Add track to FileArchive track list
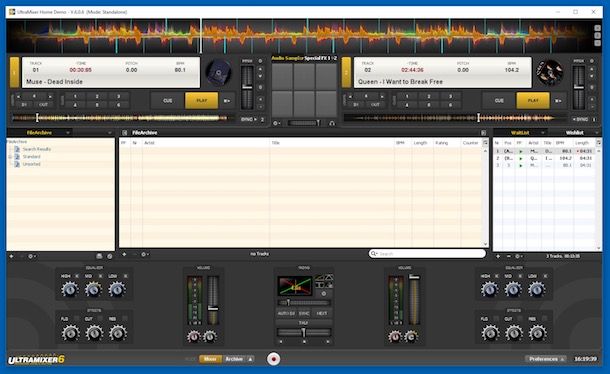The height and width of the screenshot is (374, 610). 124,254
